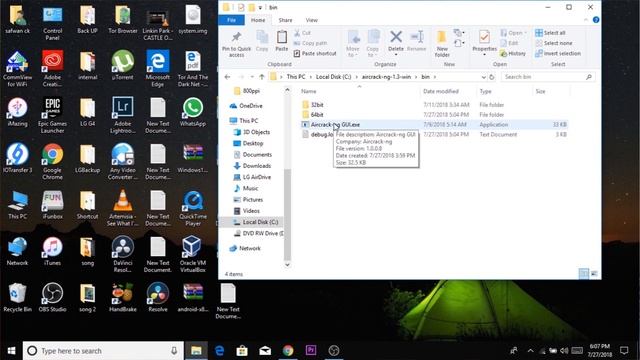
Task: Switch to large icons view button
Action: click(x=594, y=274)
